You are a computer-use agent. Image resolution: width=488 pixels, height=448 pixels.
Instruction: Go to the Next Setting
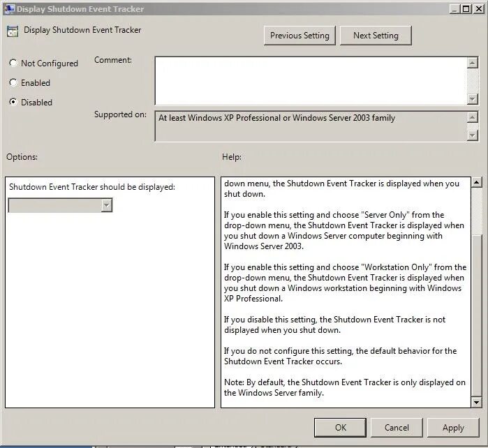pyautogui.click(x=376, y=36)
